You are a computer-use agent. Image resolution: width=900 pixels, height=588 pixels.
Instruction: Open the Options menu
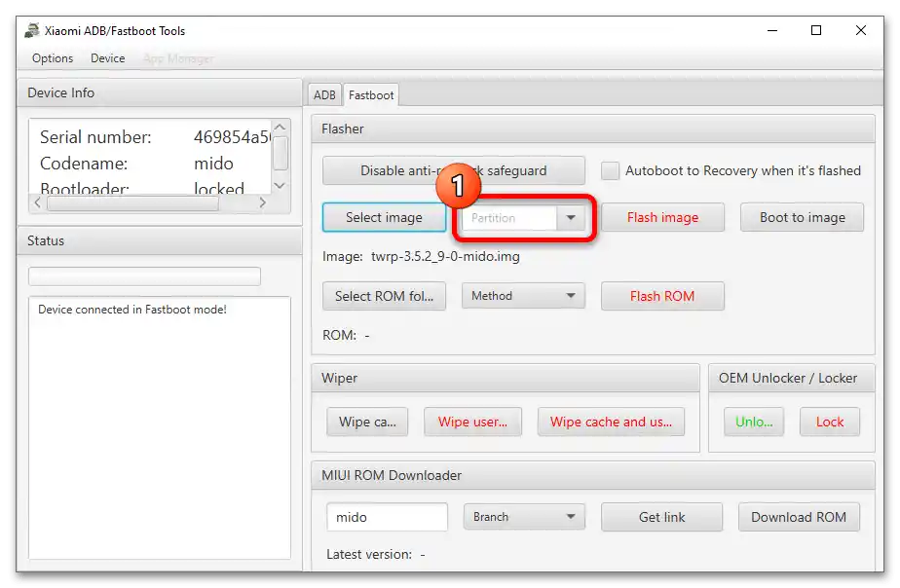53,58
